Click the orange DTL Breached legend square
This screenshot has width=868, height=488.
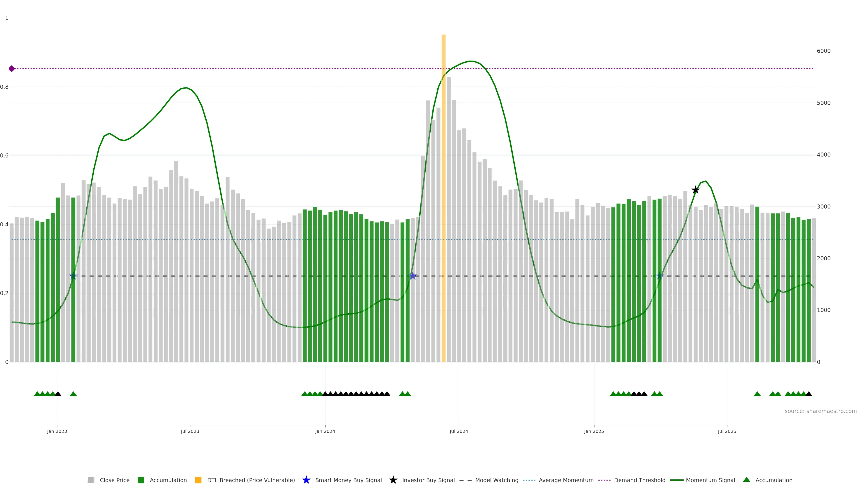pos(198,480)
